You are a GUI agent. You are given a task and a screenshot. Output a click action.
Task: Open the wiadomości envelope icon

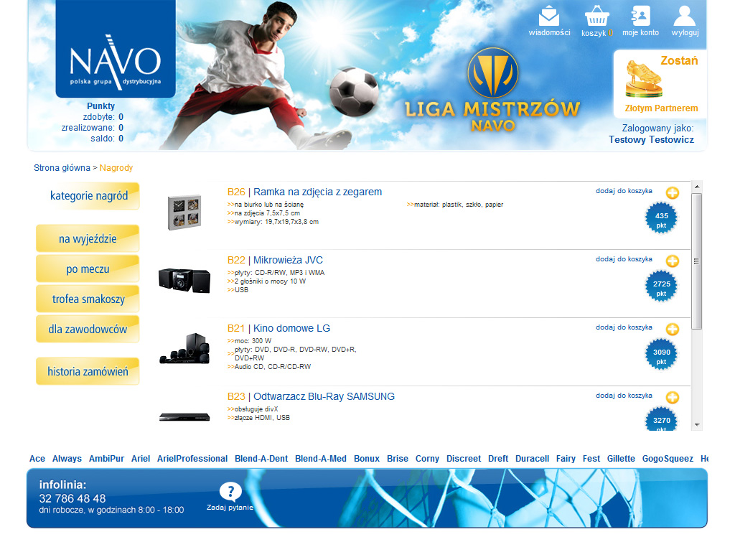click(x=549, y=17)
